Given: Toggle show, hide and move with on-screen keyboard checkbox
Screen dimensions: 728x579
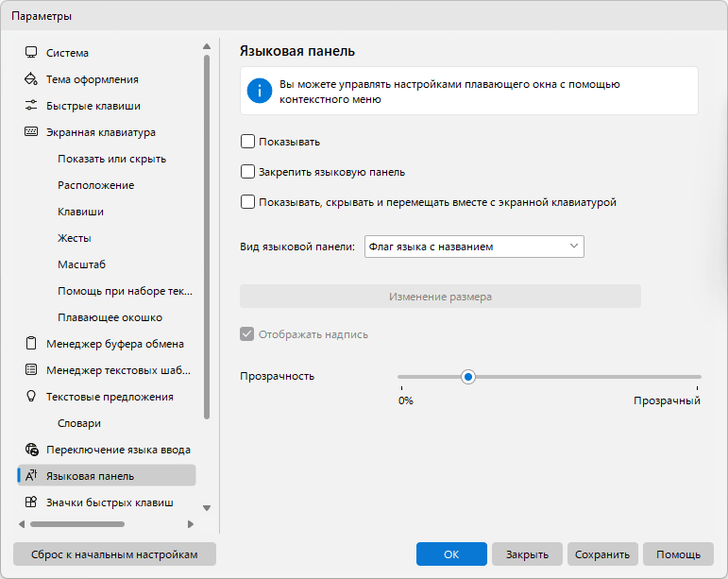Looking at the screenshot, I should click(248, 202).
